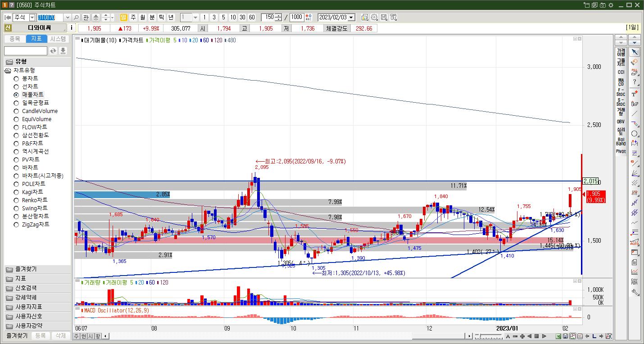This screenshot has width=644, height=344.
Task: Pick the text annotation tool
Action: [x=635, y=93]
